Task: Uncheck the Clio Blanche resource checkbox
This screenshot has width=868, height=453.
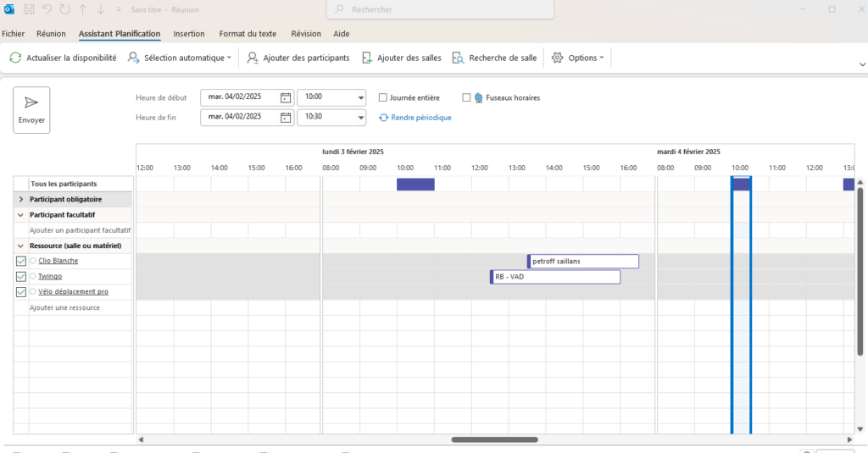Action: click(21, 261)
